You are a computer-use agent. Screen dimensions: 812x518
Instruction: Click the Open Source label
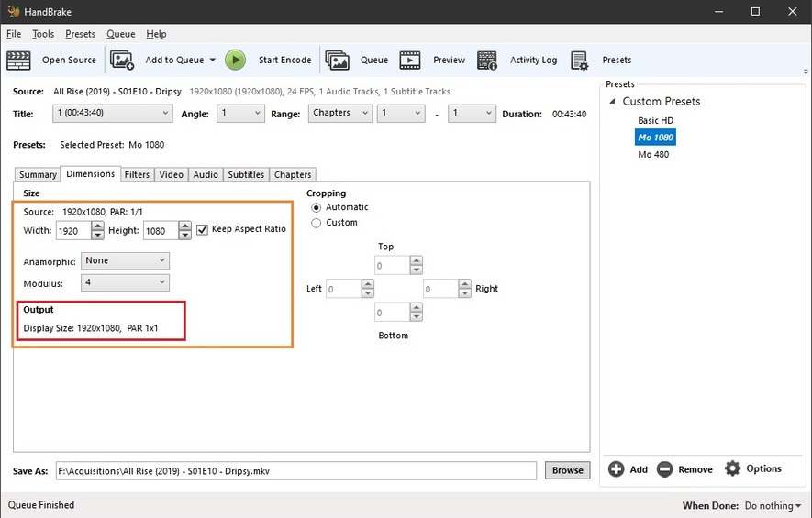[x=69, y=60]
